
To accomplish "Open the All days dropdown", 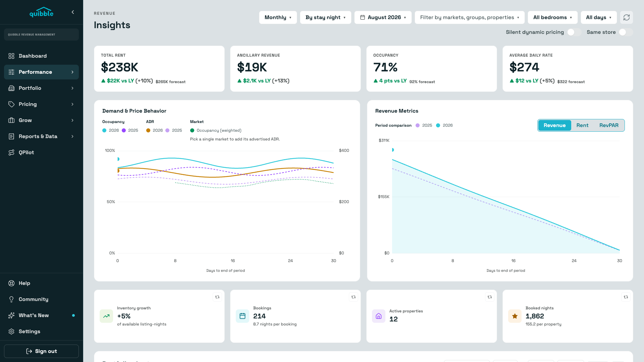I will tap(599, 17).
